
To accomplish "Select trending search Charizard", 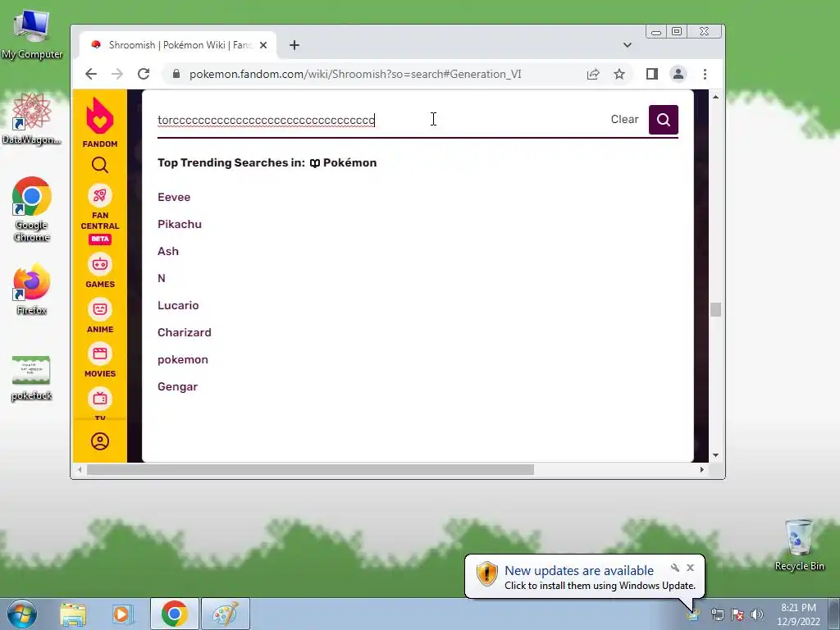I will [185, 332].
